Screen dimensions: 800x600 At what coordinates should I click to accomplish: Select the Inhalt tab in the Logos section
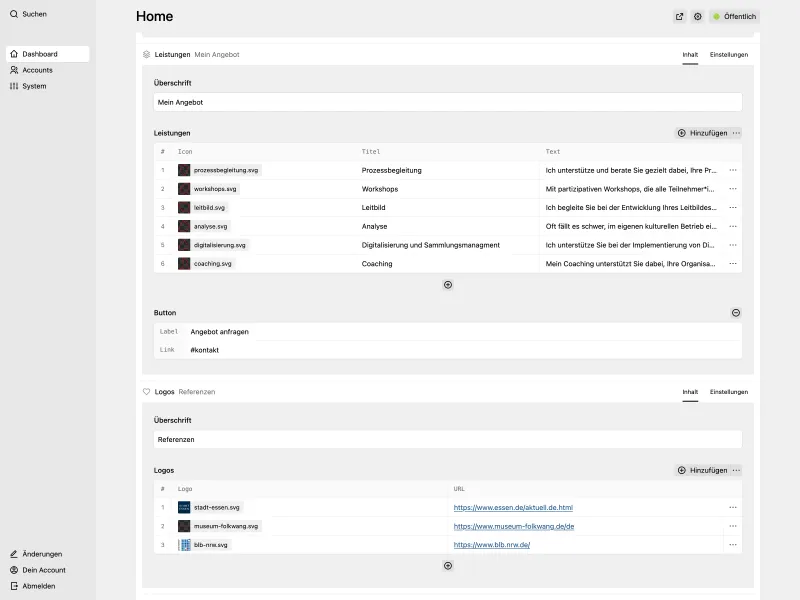pos(688,392)
